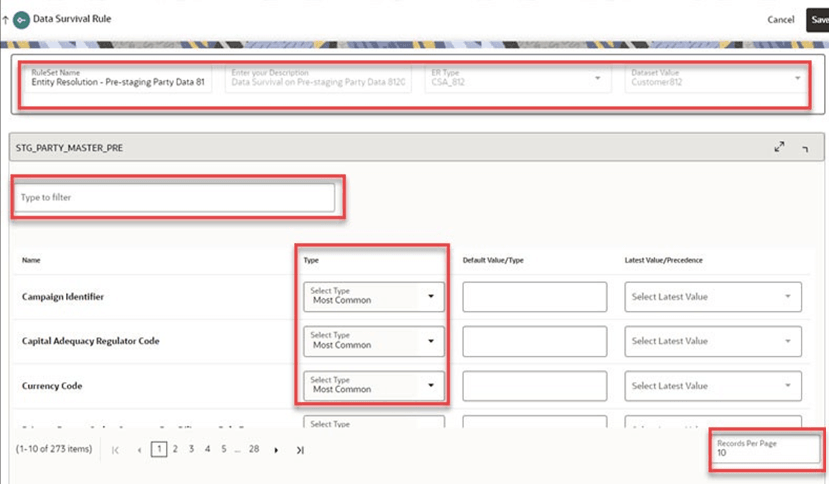Save the Data Survival Rule
Image resolution: width=829 pixels, height=484 pixels.
[x=817, y=20]
